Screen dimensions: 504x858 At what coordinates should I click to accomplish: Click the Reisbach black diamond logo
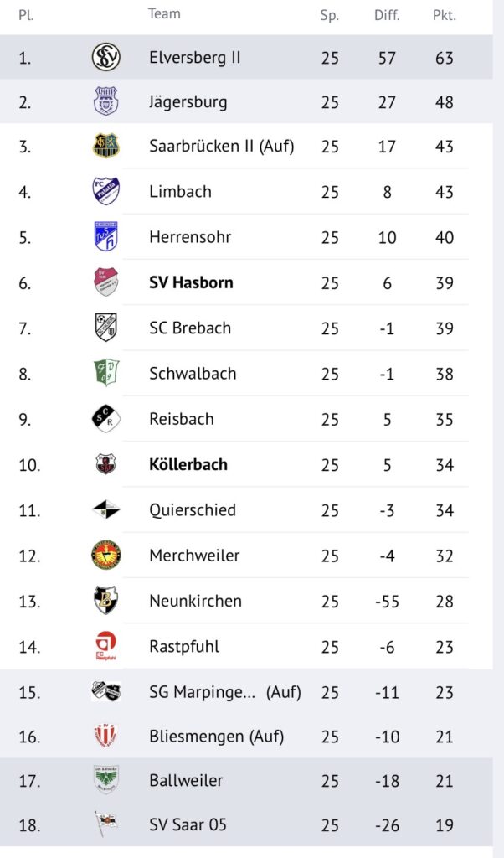tap(106, 418)
